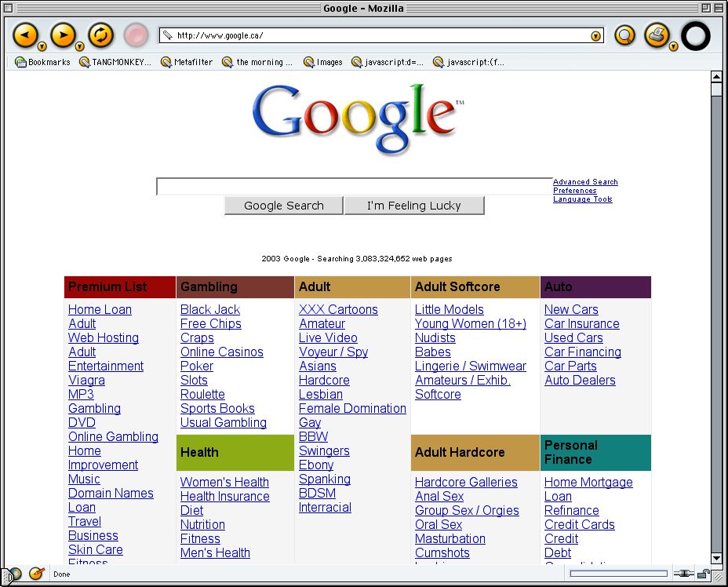
Task: Click the page proxy icon in URL bar
Action: [168, 35]
